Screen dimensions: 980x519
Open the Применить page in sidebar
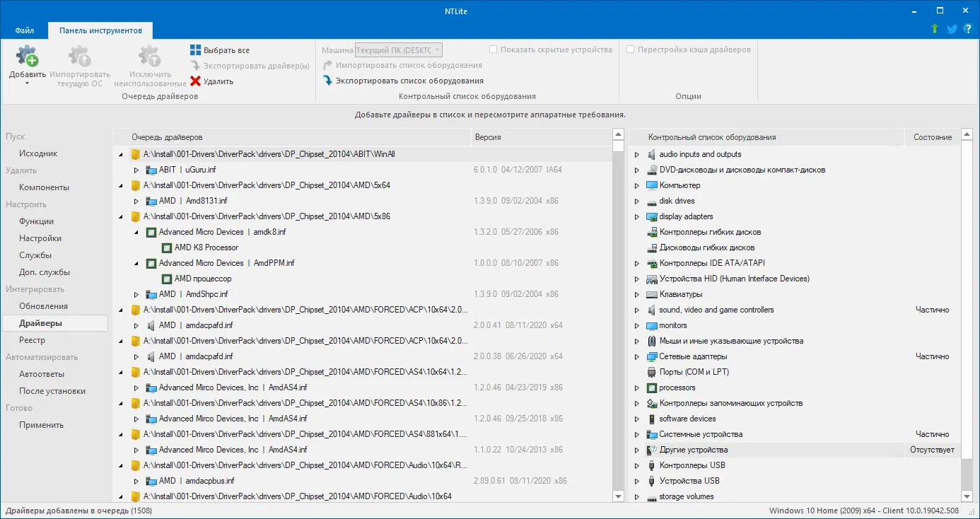click(x=41, y=425)
